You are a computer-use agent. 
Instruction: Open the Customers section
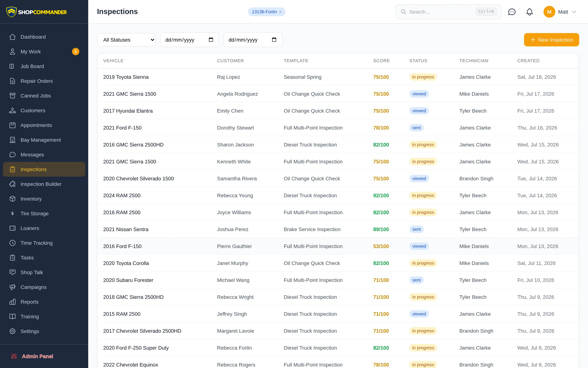click(x=44, y=110)
